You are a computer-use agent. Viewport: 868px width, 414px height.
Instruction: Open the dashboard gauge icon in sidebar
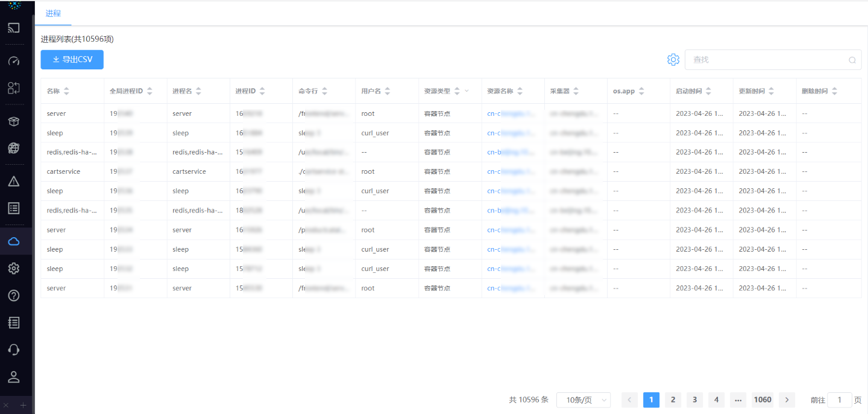[x=13, y=60]
